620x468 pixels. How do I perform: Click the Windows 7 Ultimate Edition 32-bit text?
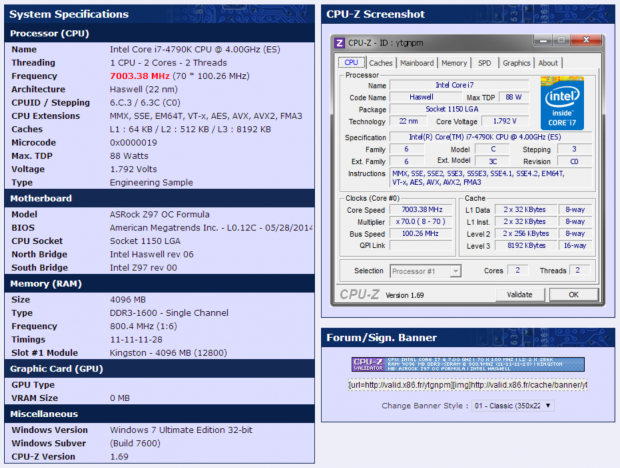click(181, 430)
